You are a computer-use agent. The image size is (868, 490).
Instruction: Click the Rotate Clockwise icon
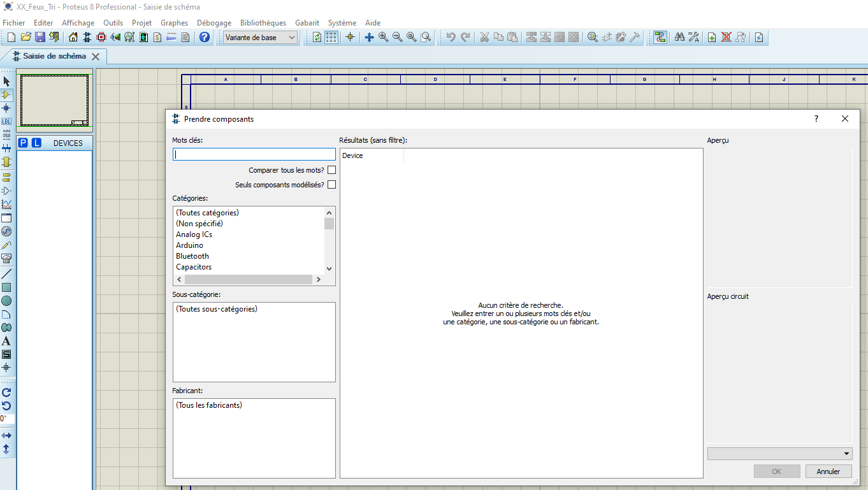6,393
